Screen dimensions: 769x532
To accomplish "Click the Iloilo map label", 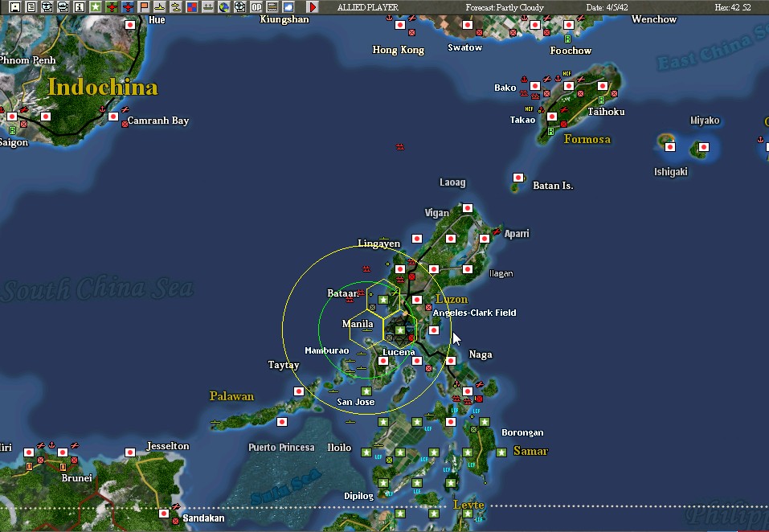I will point(339,447).
